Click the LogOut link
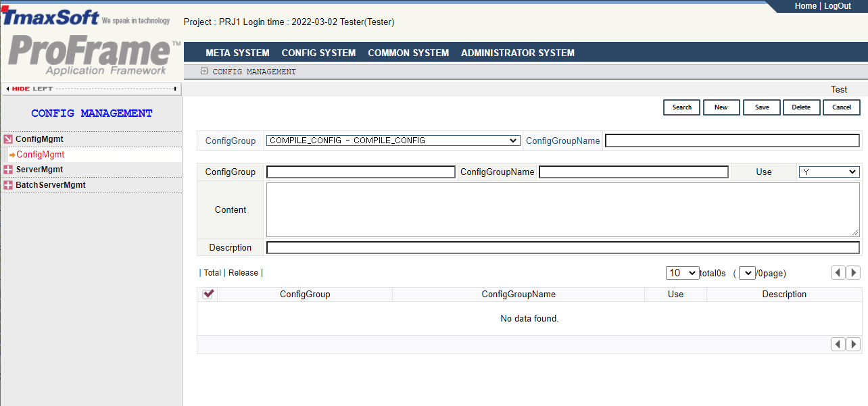 [x=837, y=6]
